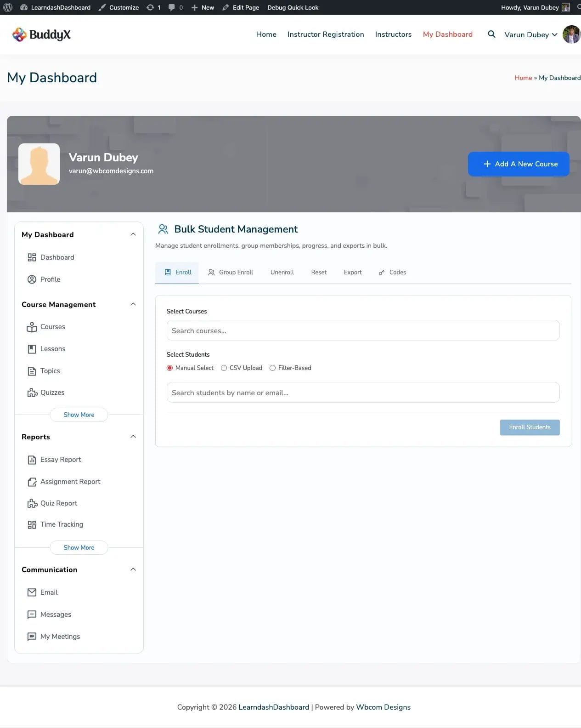Open the Wbcom Designs footer link
Screen dimensions: 581x728
(x=383, y=707)
